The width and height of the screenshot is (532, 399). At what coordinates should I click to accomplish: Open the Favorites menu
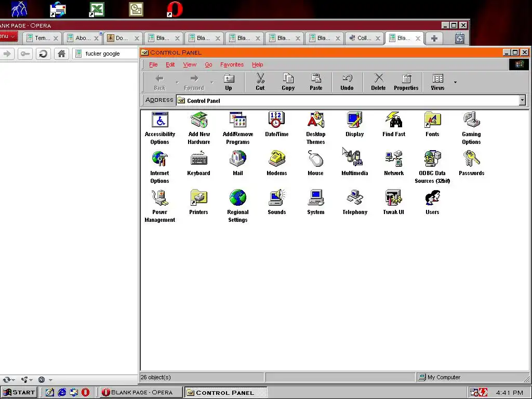click(x=232, y=64)
